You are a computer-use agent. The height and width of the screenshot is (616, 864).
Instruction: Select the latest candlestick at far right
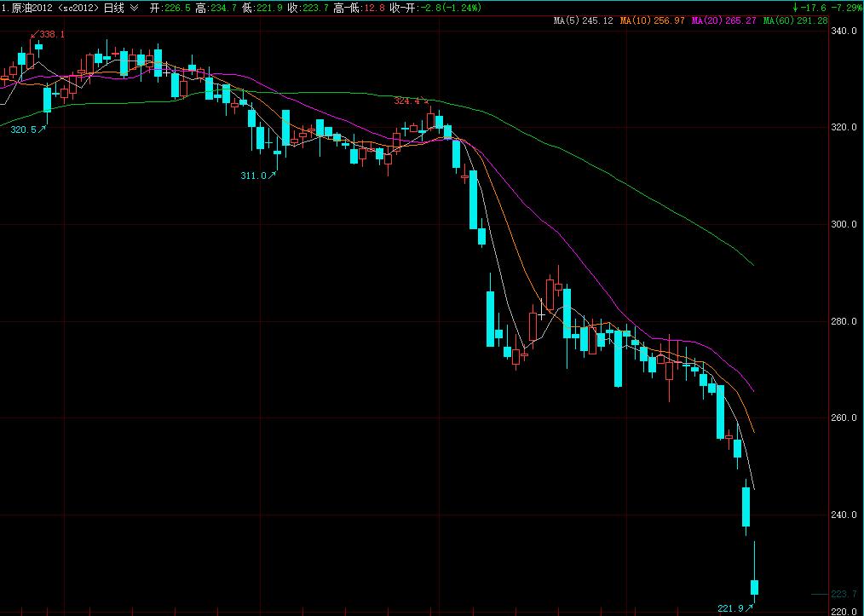coord(754,586)
